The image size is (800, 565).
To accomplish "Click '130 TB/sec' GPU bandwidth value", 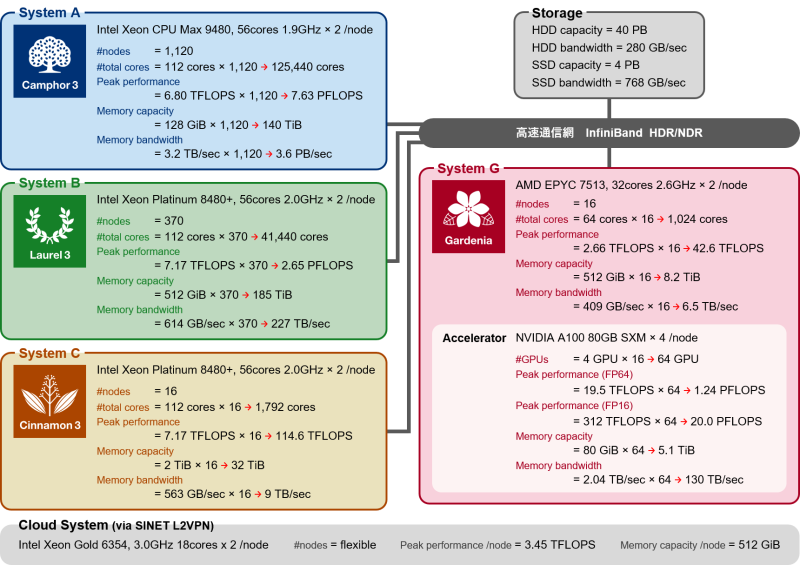I will [x=714, y=479].
